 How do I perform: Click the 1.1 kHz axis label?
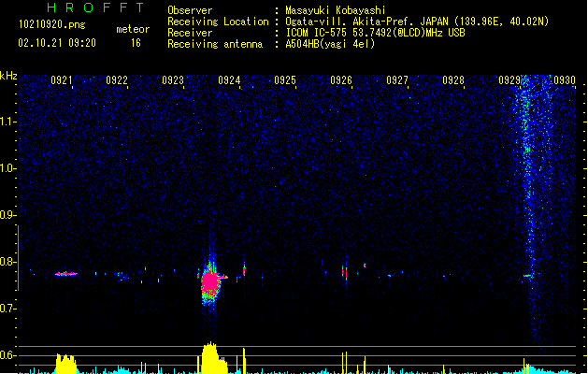point(8,122)
